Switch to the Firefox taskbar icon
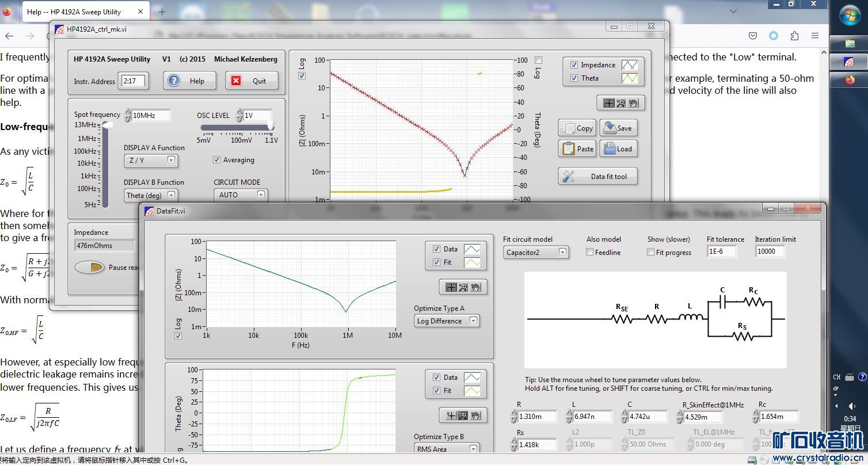The height and width of the screenshot is (465, 868). 850,80
